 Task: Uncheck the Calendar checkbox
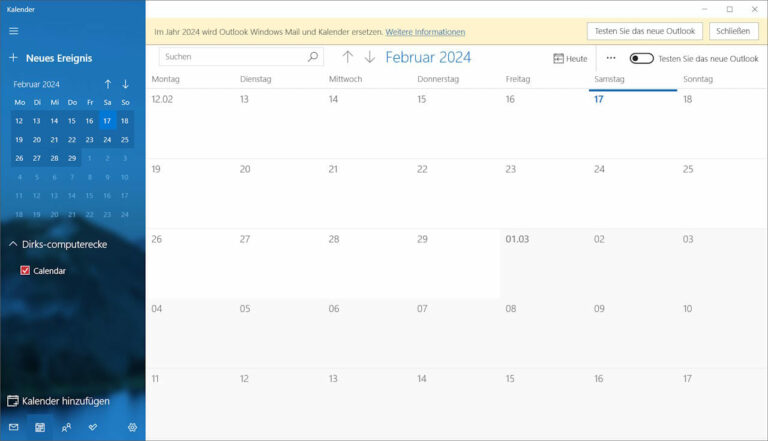coord(25,270)
